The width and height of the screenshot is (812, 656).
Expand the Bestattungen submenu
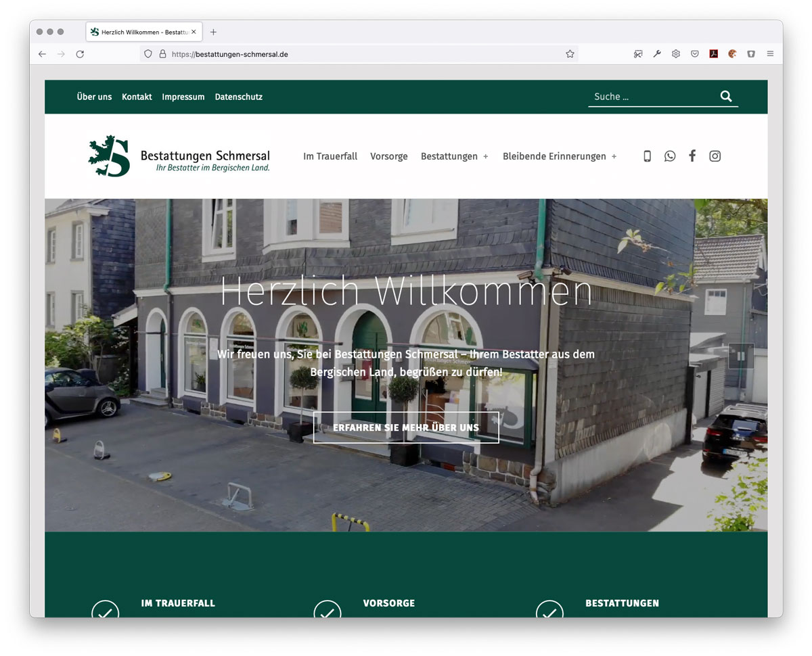pyautogui.click(x=455, y=156)
